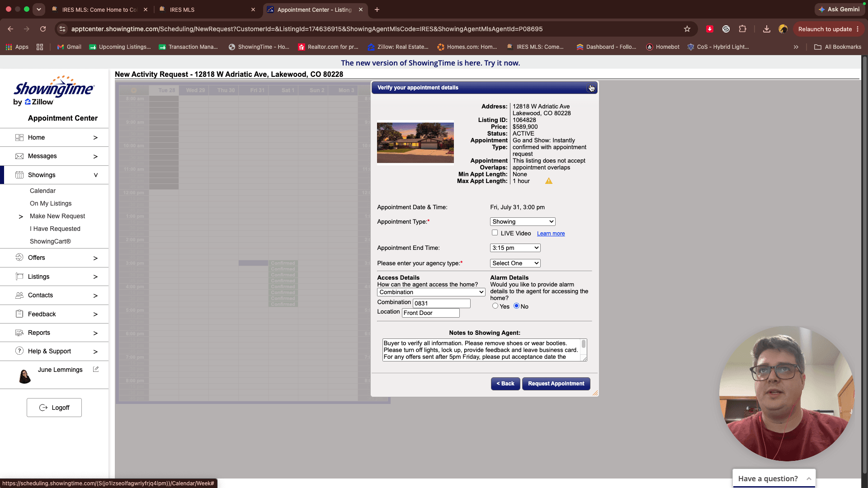Click the Combination code input field
This screenshot has height=488, width=868.
[442, 303]
